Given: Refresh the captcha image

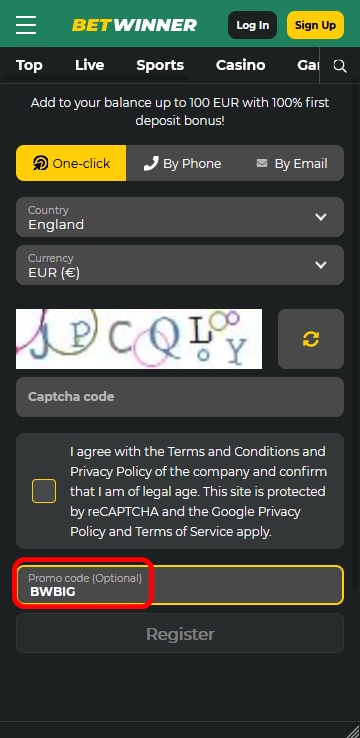Looking at the screenshot, I should point(311,339).
